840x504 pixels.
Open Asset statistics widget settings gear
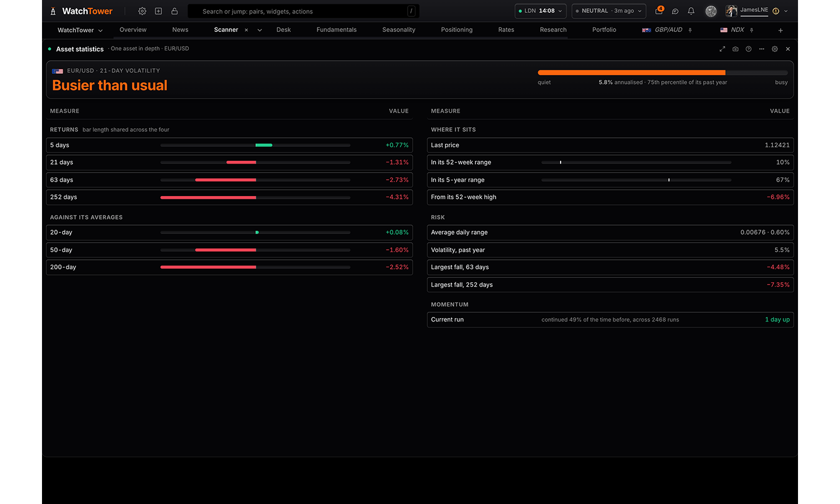point(775,49)
